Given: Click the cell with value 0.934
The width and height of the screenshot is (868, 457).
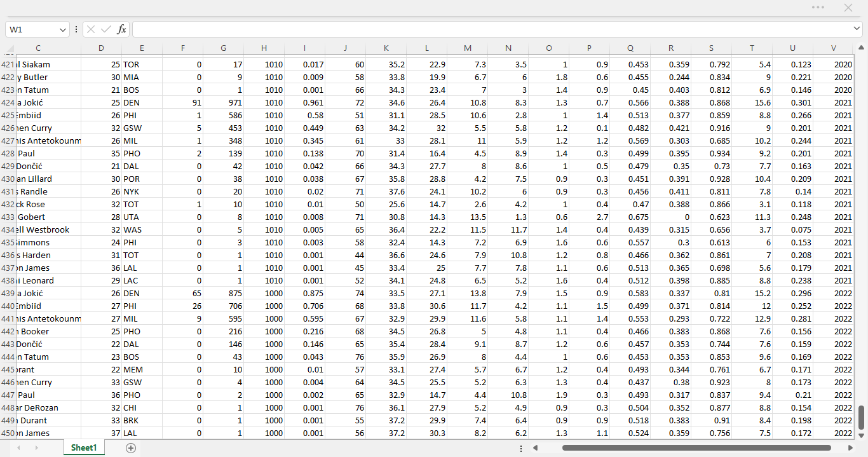Looking at the screenshot, I should (x=711, y=153).
